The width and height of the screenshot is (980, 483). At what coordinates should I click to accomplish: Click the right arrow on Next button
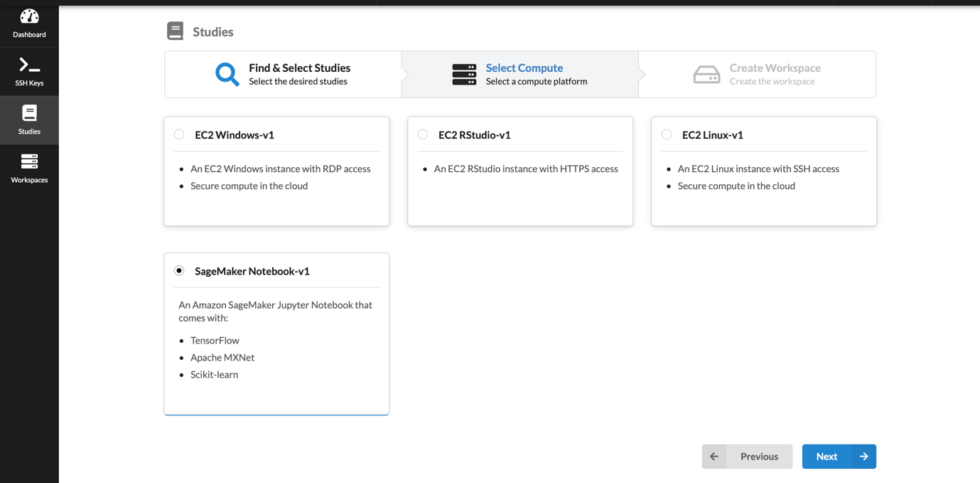click(x=863, y=457)
